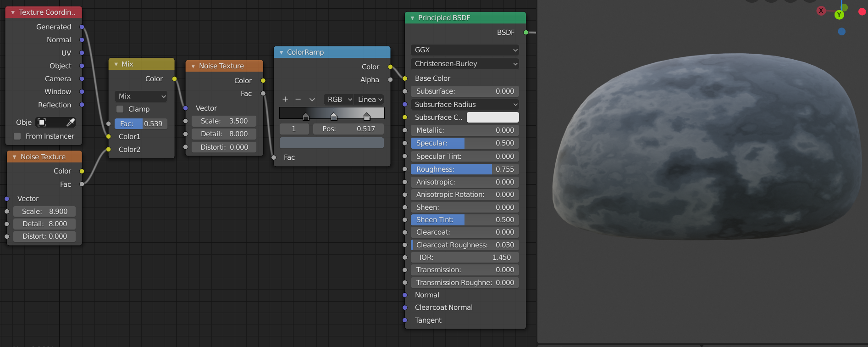Enable the Clamp checkbox
868x347 pixels.
pos(120,109)
